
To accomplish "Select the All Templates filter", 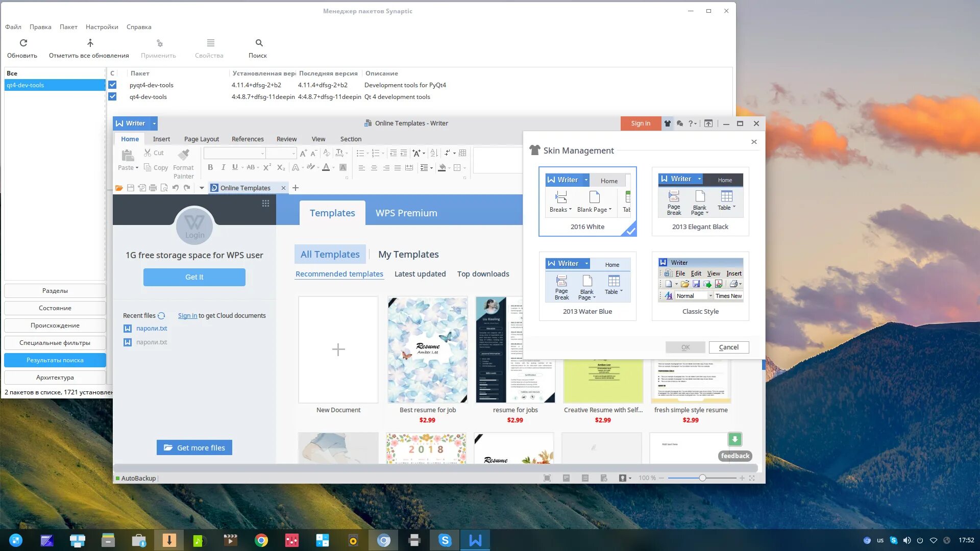I will [330, 254].
